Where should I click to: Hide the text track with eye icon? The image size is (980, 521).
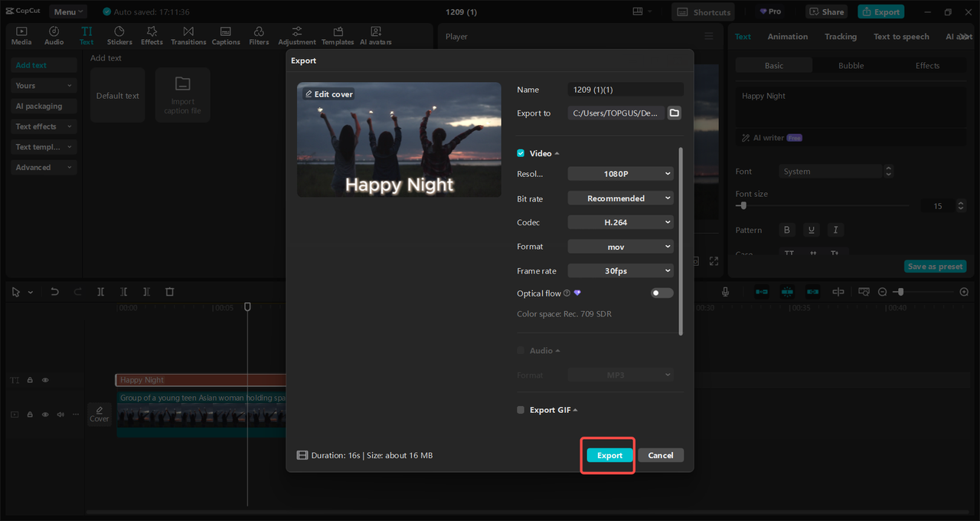[45, 380]
